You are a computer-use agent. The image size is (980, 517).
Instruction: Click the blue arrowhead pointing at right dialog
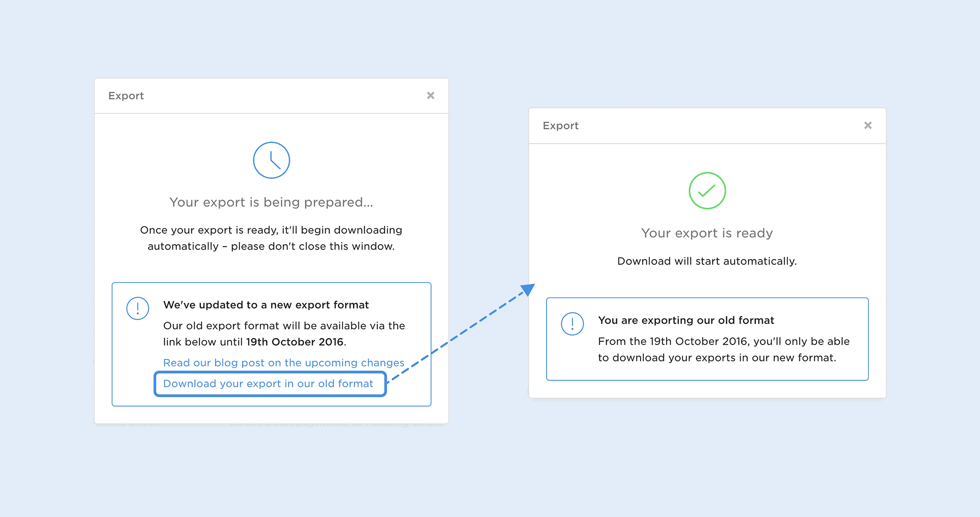527,289
